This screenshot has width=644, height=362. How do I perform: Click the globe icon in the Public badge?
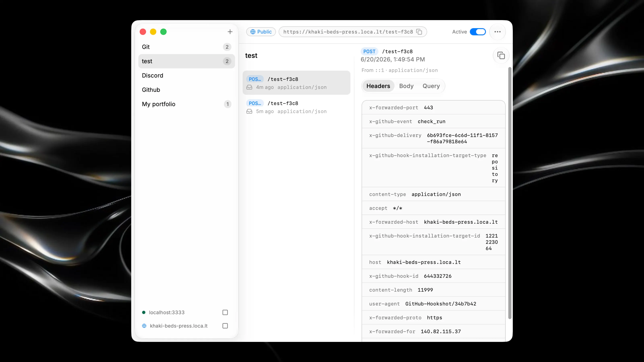253,32
